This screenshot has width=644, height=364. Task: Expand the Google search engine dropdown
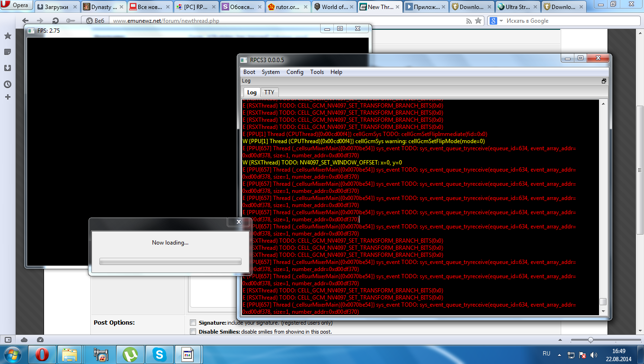click(x=496, y=21)
